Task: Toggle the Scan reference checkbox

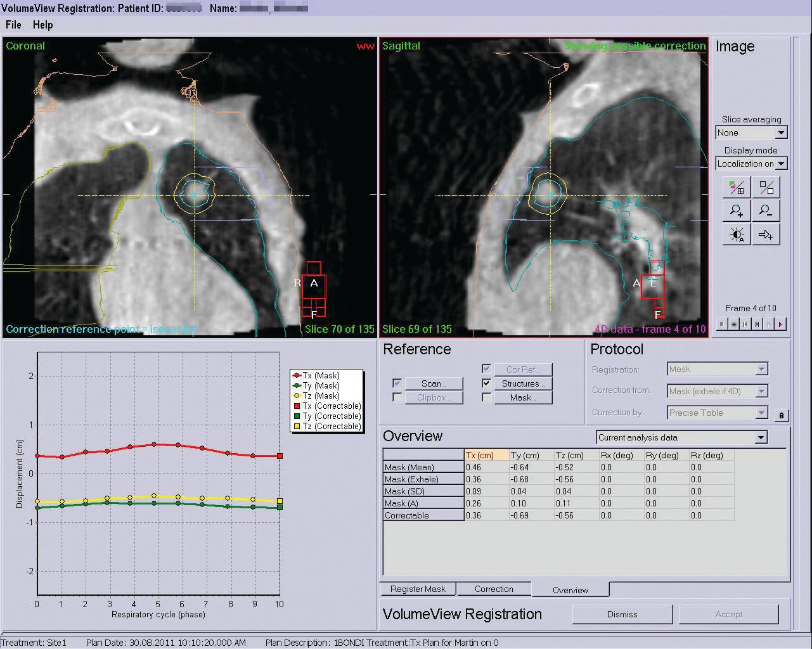Action: 397,383
